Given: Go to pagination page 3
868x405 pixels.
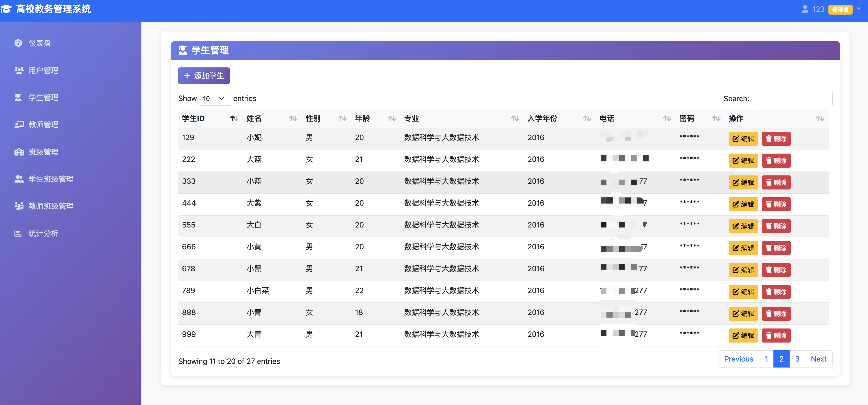Looking at the screenshot, I should click(x=797, y=359).
